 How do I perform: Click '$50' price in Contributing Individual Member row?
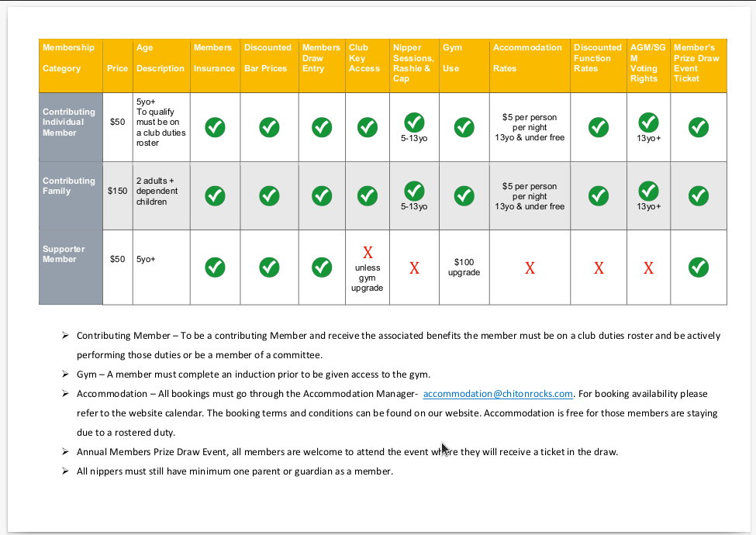point(118,122)
